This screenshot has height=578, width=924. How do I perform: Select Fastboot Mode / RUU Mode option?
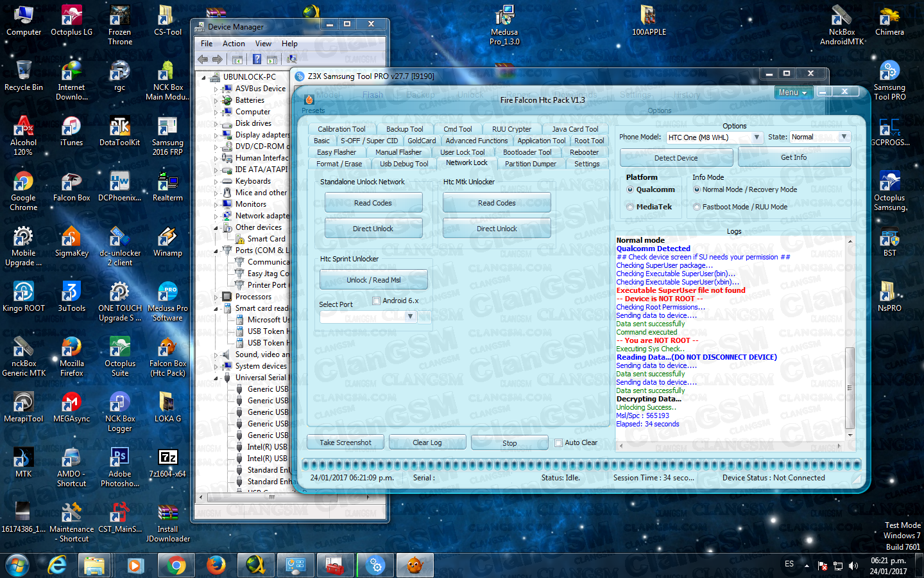click(697, 207)
